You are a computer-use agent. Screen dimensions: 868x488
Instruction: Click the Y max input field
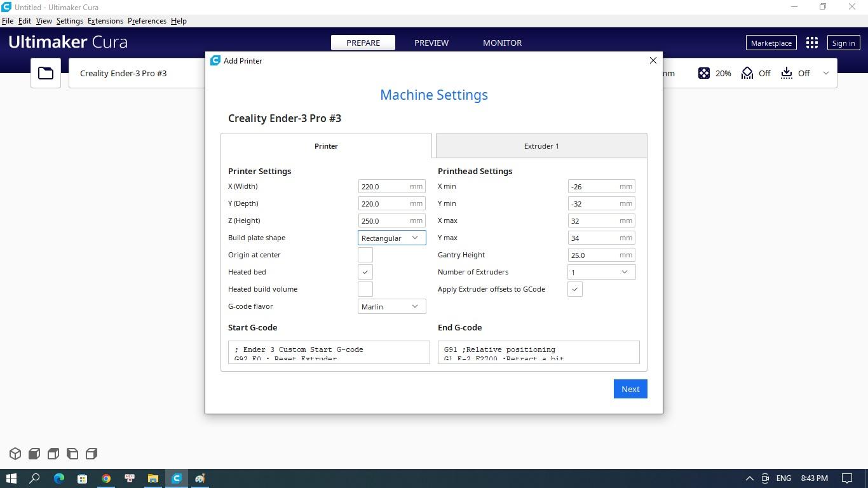coord(601,238)
